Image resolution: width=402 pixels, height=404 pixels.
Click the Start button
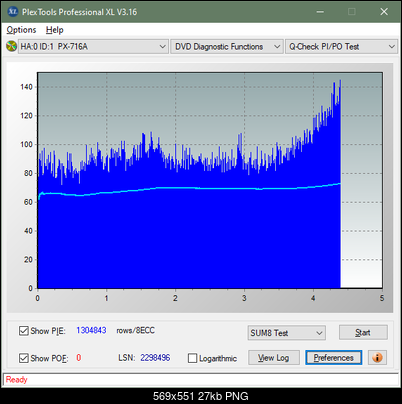[363, 332]
